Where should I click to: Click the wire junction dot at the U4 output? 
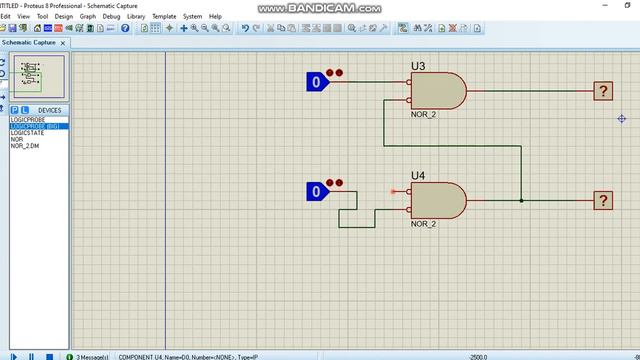521,200
